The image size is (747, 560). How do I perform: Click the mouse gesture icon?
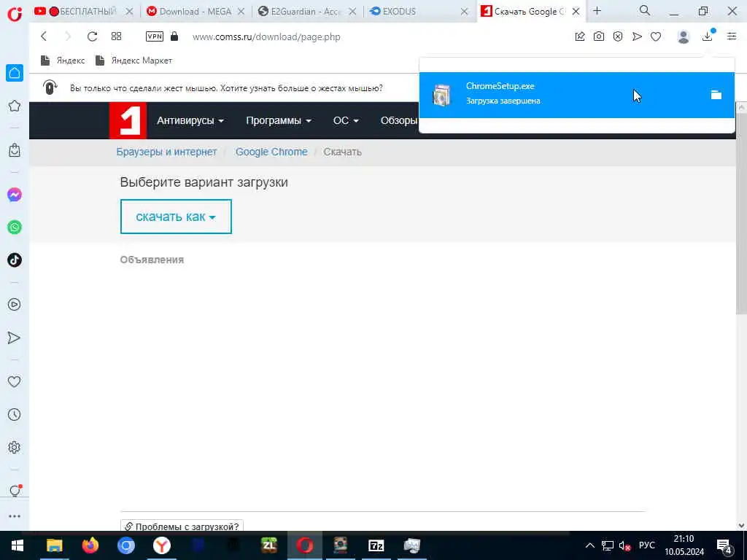[50, 87]
